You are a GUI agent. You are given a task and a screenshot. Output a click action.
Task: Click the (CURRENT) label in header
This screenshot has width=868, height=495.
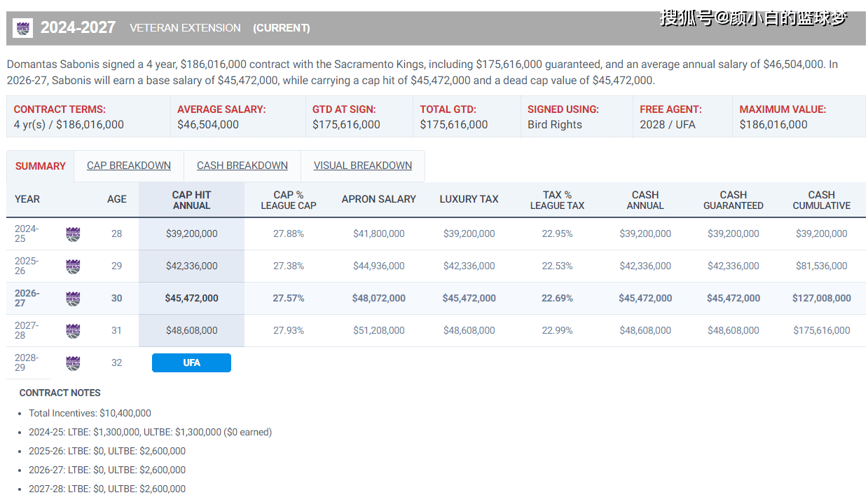point(282,28)
